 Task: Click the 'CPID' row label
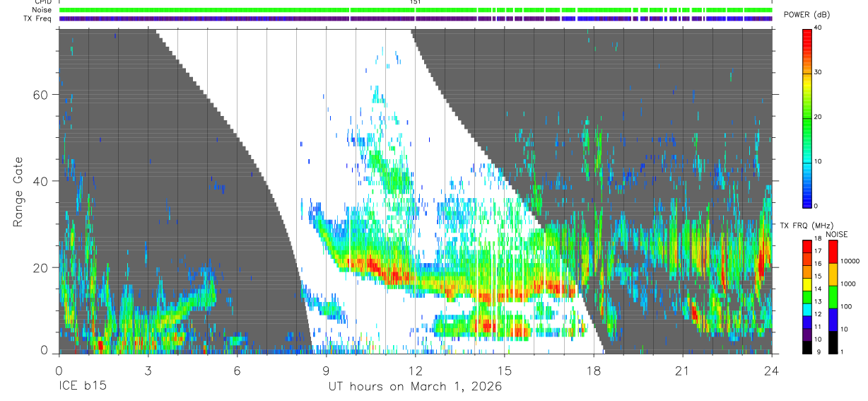(42, 2)
